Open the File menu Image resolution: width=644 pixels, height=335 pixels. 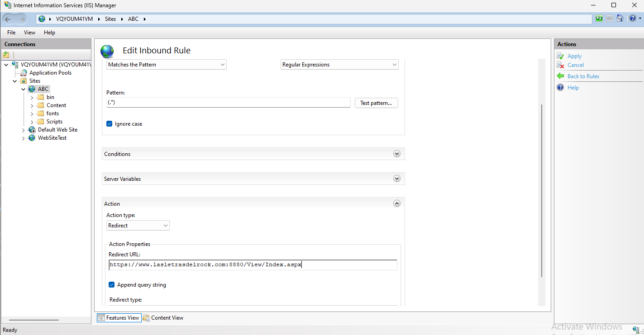11,33
